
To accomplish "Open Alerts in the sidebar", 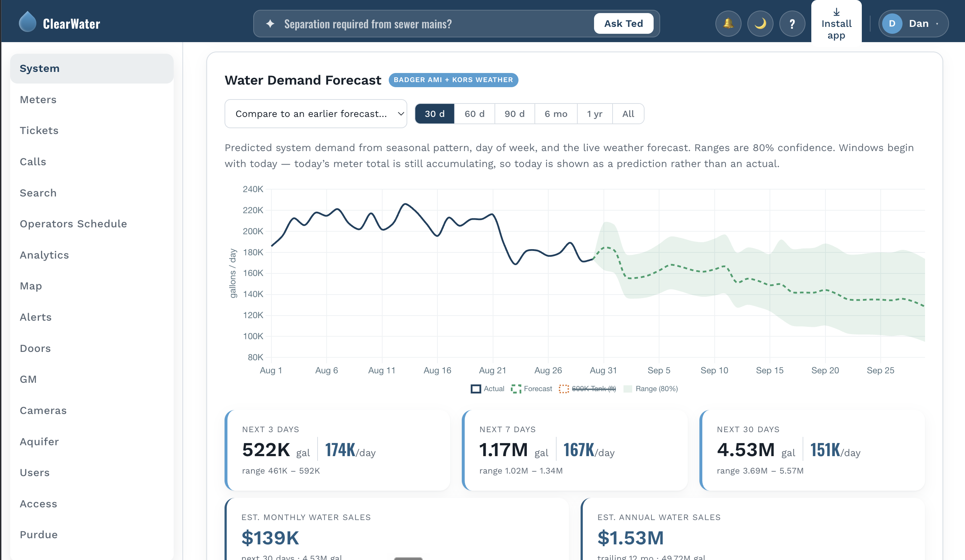I will click(x=92, y=317).
